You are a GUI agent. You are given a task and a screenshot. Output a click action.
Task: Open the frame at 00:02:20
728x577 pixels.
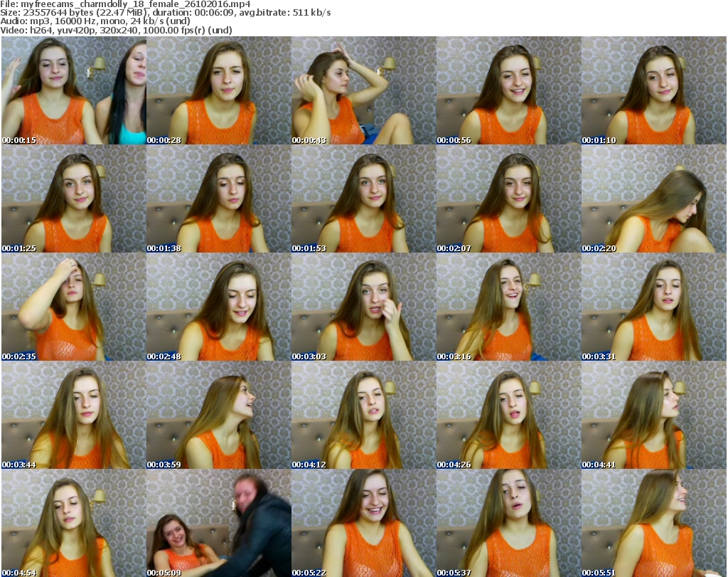pyautogui.click(x=653, y=198)
